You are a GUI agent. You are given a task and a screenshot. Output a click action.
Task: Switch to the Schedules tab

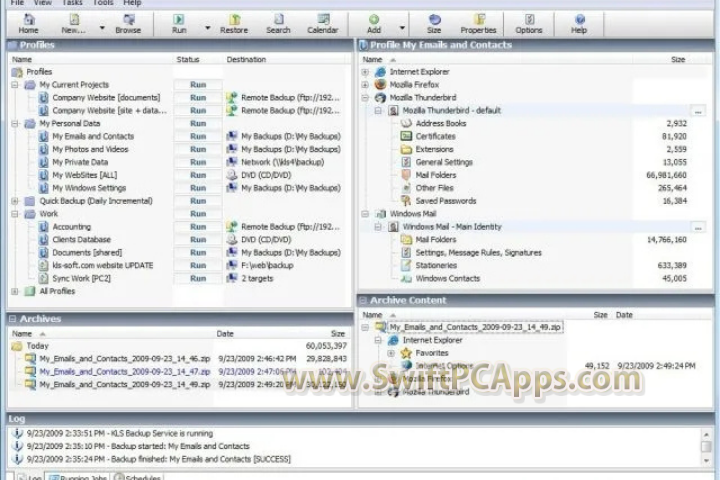pos(138,477)
